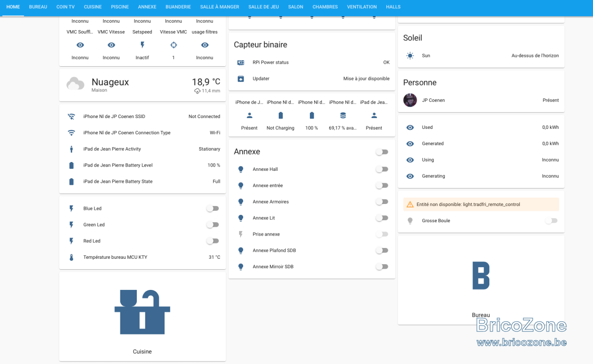Click the iPad Battery Level icon
This screenshot has width=593, height=364.
pyautogui.click(x=72, y=165)
